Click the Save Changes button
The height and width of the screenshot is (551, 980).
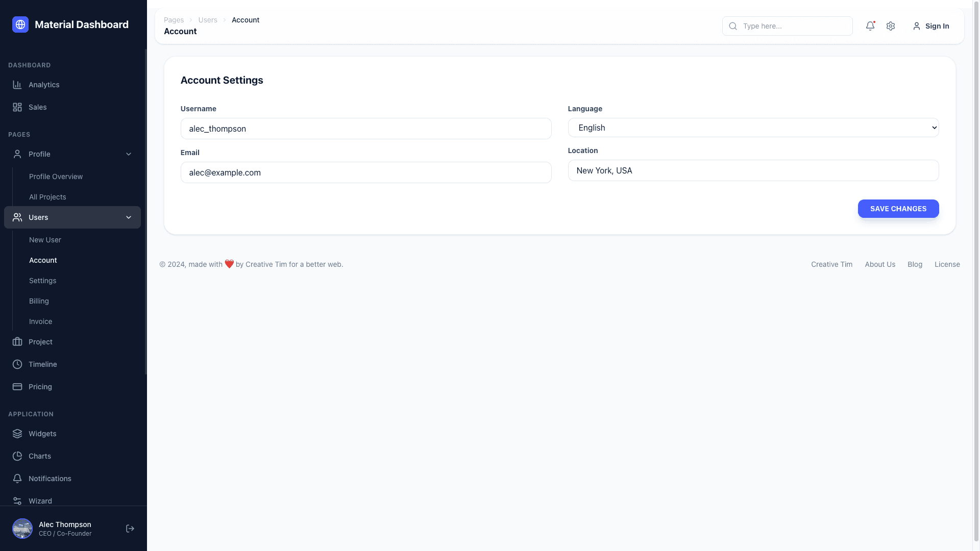(898, 209)
